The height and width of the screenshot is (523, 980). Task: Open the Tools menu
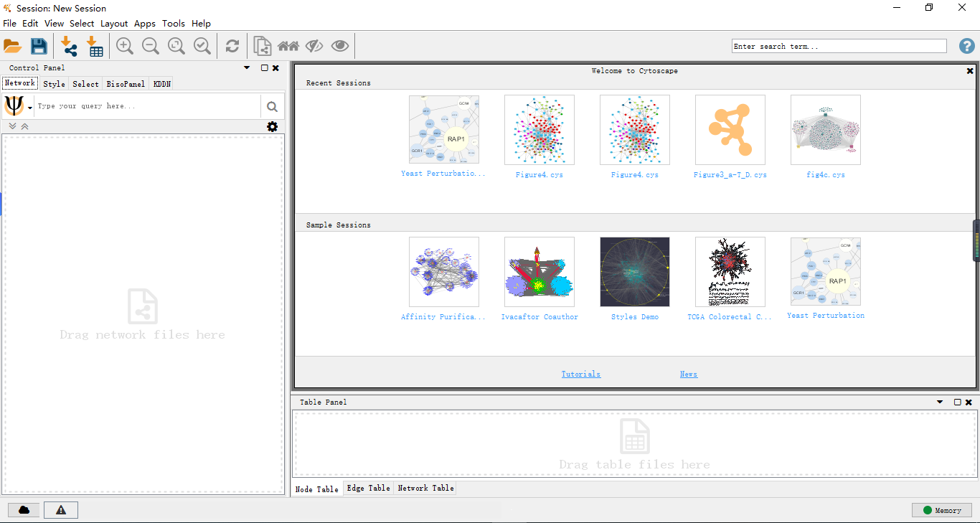click(x=174, y=24)
